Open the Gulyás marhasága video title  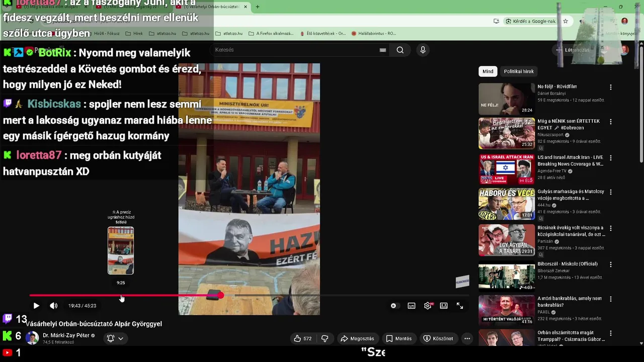coord(571,195)
